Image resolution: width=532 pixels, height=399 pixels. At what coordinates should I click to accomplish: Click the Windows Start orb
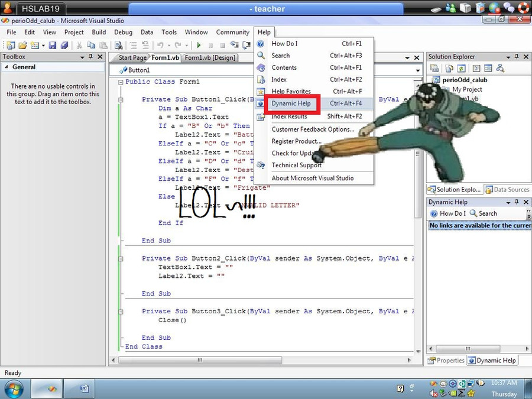click(14, 389)
